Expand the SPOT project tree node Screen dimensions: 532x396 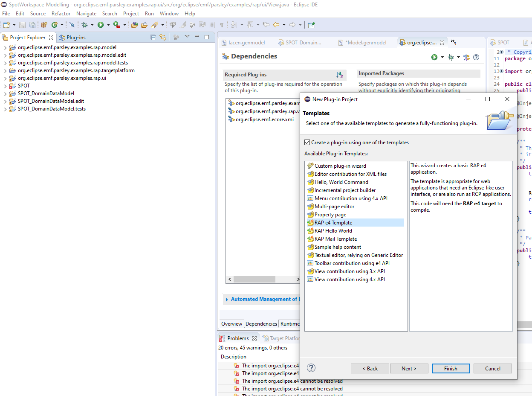(x=5, y=86)
